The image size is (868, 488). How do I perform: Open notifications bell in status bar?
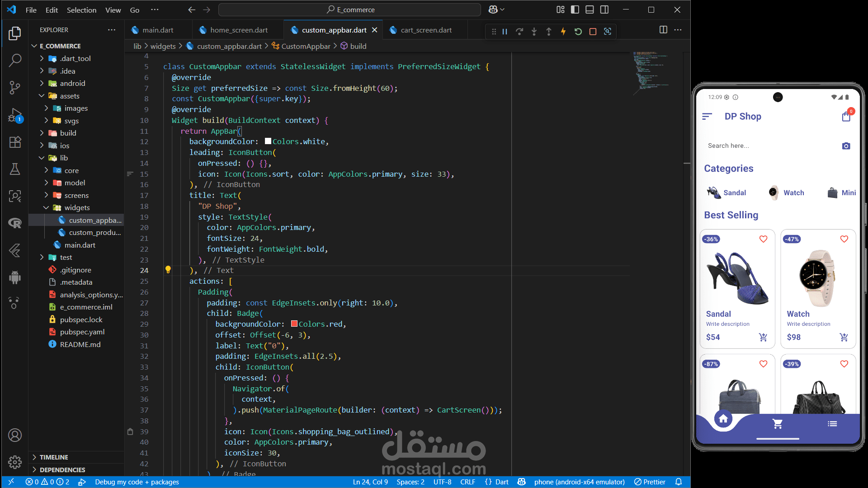[x=679, y=482]
